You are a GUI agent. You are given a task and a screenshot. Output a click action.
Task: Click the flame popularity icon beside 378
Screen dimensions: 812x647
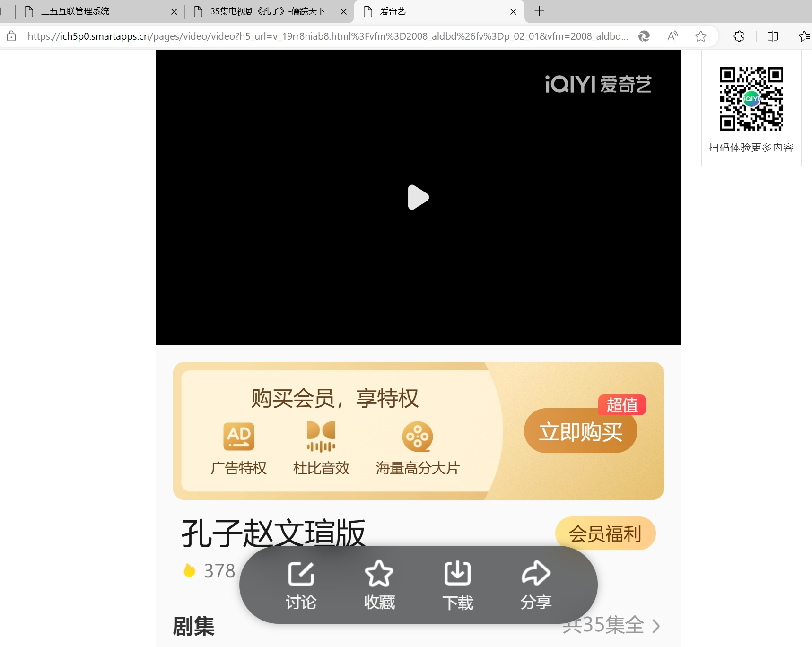(x=190, y=571)
